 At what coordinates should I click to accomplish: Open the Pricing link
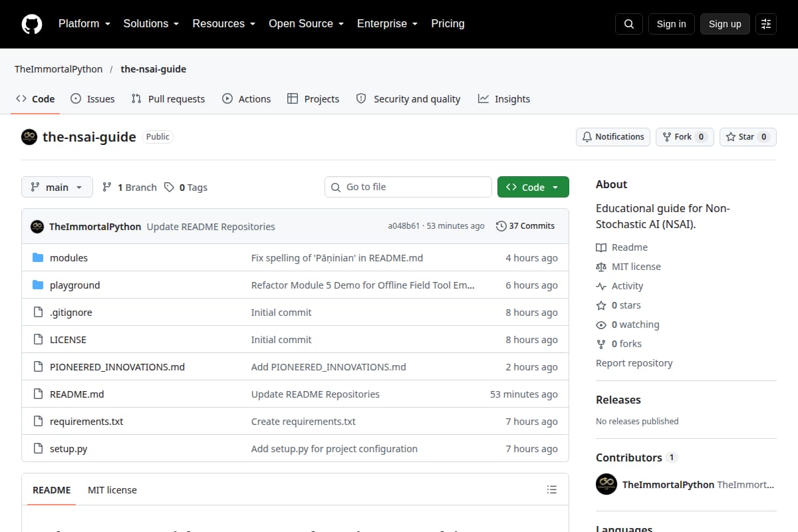(x=448, y=24)
